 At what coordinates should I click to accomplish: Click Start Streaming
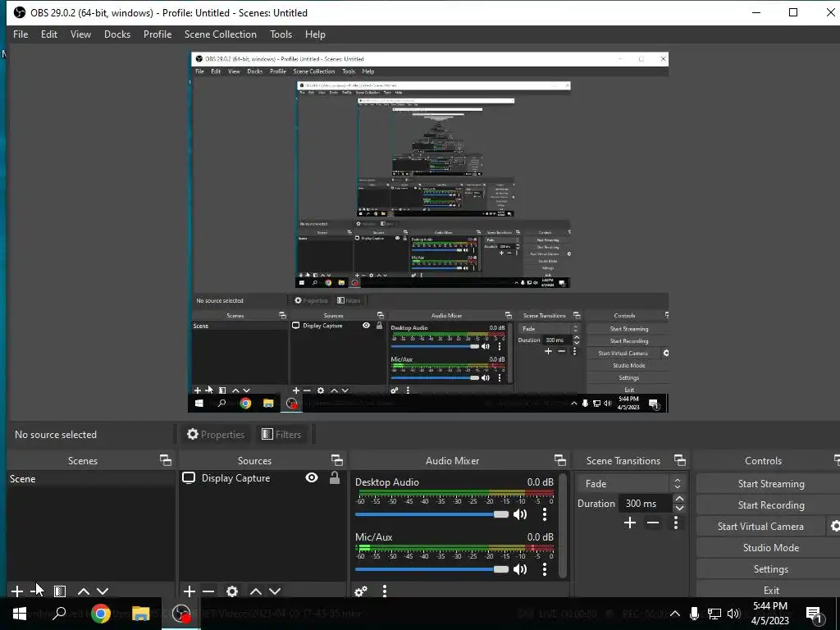pos(770,484)
